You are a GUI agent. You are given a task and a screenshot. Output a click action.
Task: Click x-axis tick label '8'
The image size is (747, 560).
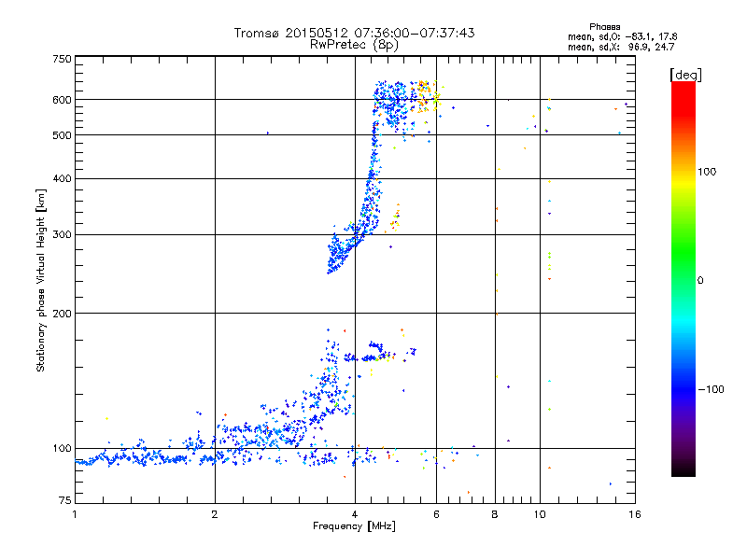tap(495, 514)
